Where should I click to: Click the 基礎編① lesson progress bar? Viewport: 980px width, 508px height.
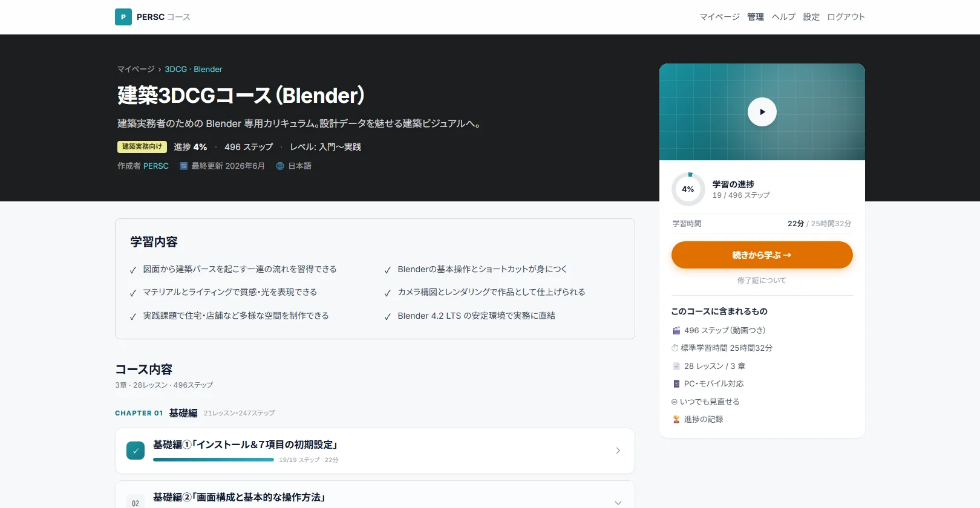pyautogui.click(x=214, y=460)
